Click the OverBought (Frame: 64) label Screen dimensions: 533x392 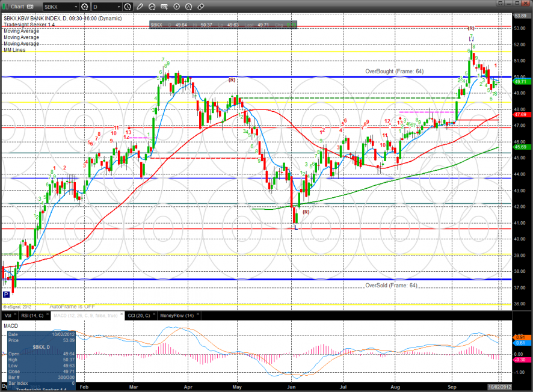tap(394, 72)
